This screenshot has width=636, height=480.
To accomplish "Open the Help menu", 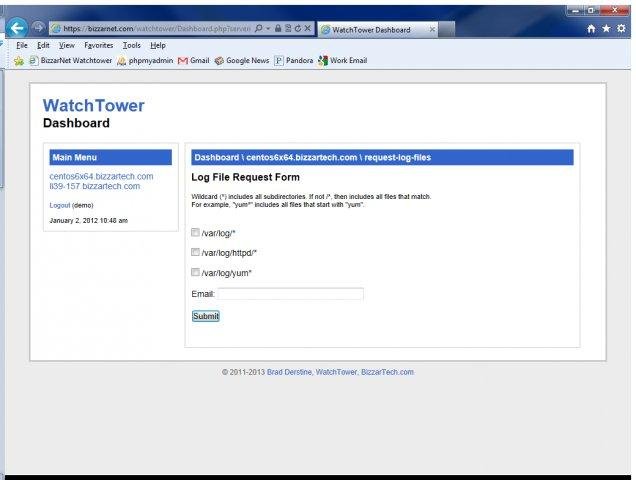I will 158,45.
